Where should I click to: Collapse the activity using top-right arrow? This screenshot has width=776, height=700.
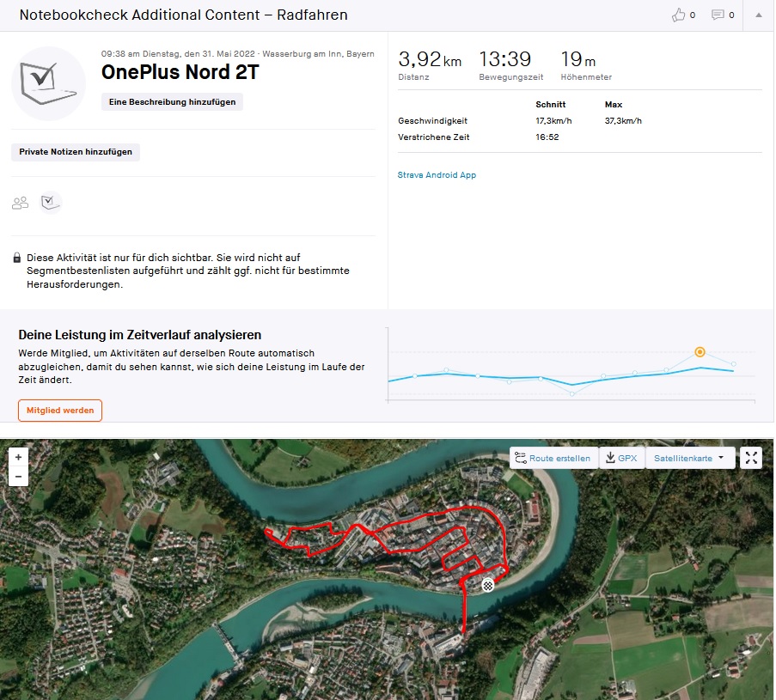point(758,15)
